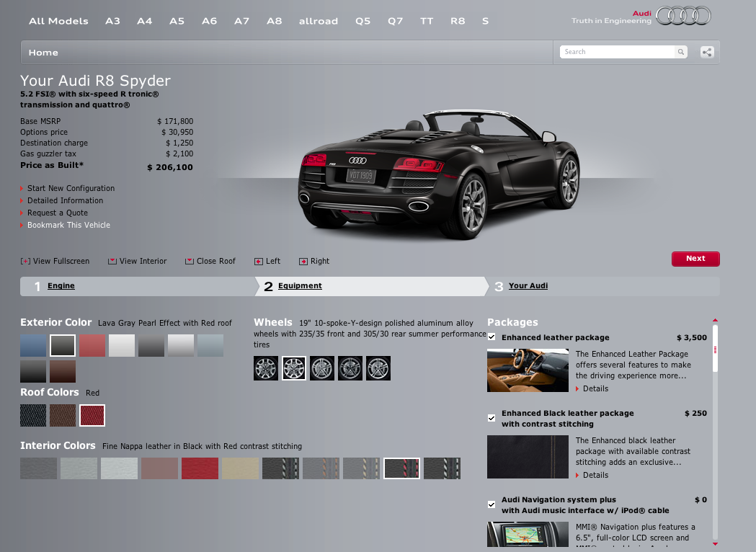Uncheck the Enhanced leather package checkbox
This screenshot has width=756, height=552.
[x=492, y=337]
